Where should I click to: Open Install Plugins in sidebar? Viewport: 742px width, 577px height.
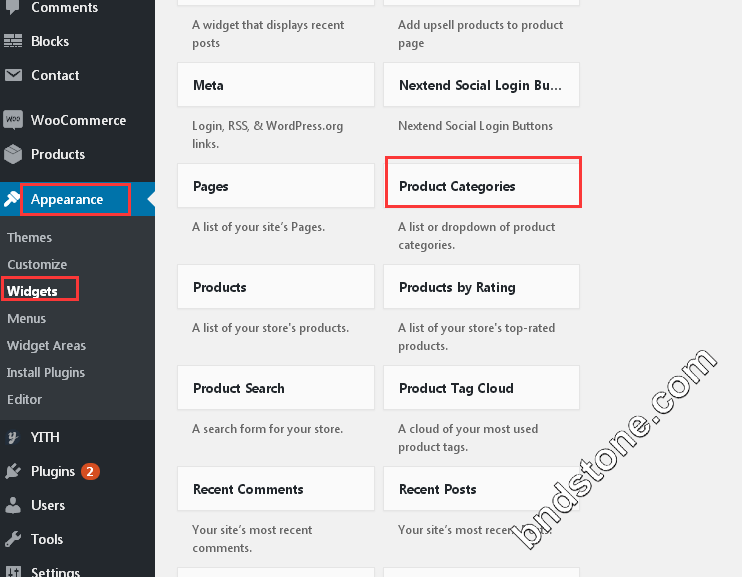[x=46, y=373]
